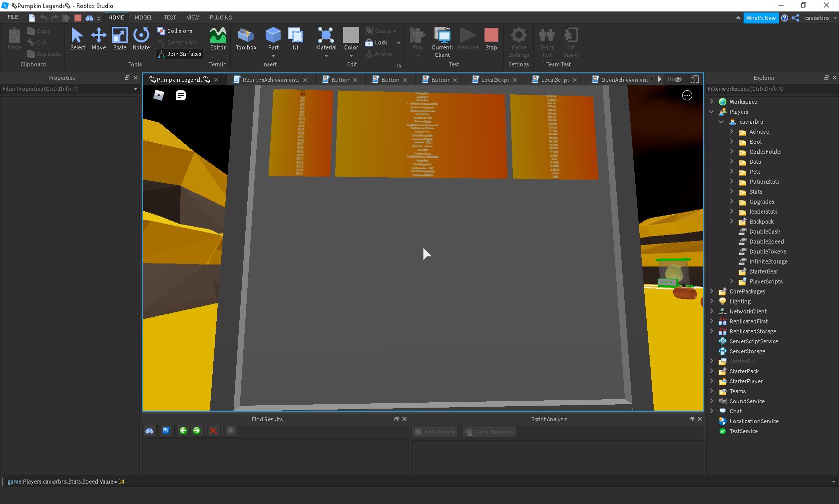Expand the ReplicatedStorage node

coord(712,331)
